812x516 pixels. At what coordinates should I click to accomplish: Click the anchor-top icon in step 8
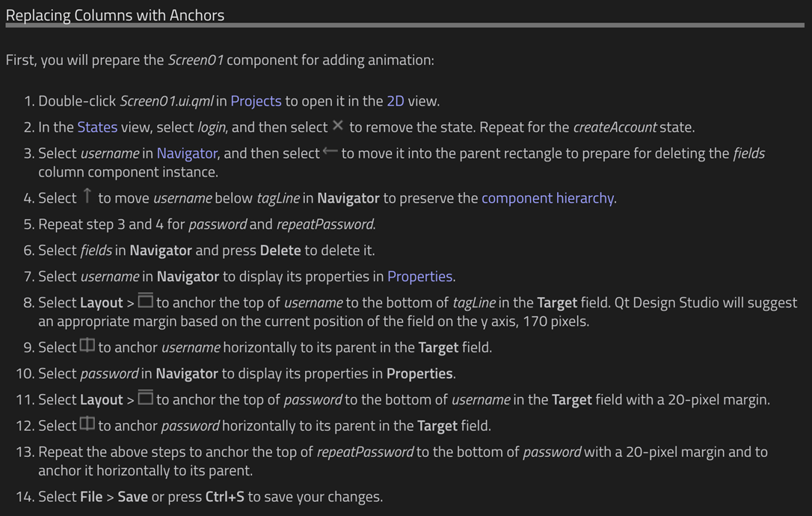point(146,300)
